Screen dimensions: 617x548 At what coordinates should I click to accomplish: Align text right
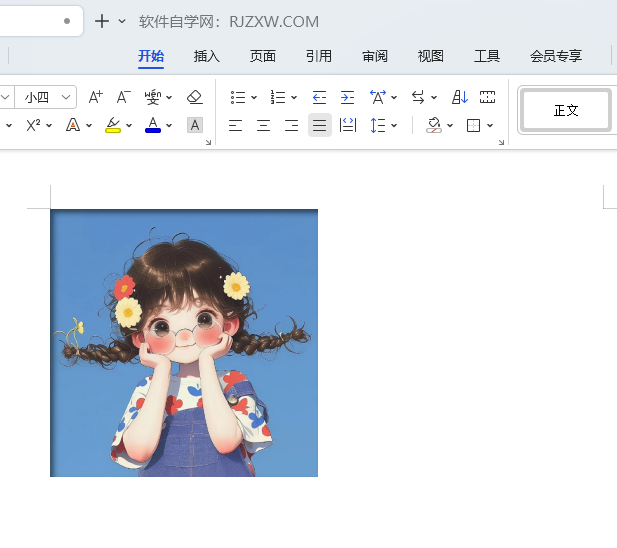coord(292,125)
